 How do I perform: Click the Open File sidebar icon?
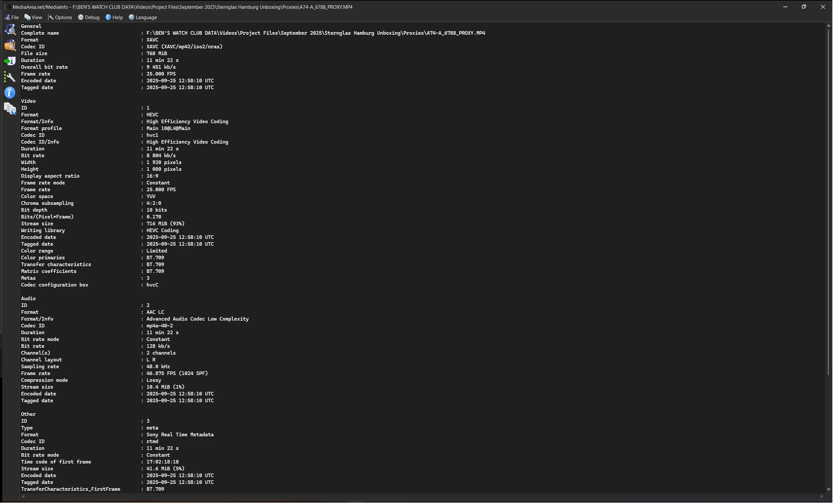pyautogui.click(x=10, y=29)
